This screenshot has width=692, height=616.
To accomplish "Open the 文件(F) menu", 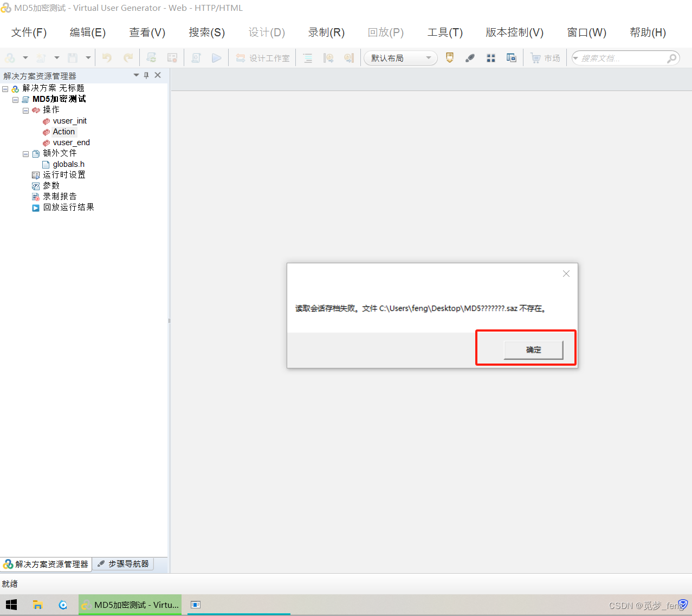I will (29, 33).
